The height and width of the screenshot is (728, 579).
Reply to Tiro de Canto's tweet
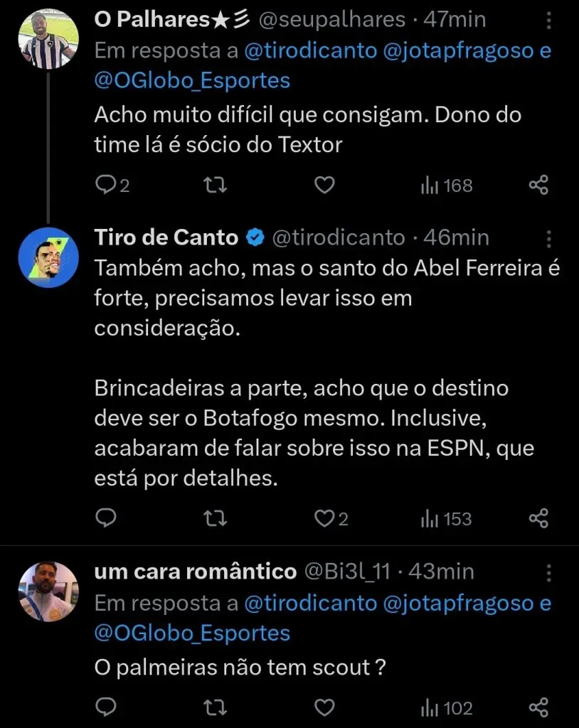point(106,519)
